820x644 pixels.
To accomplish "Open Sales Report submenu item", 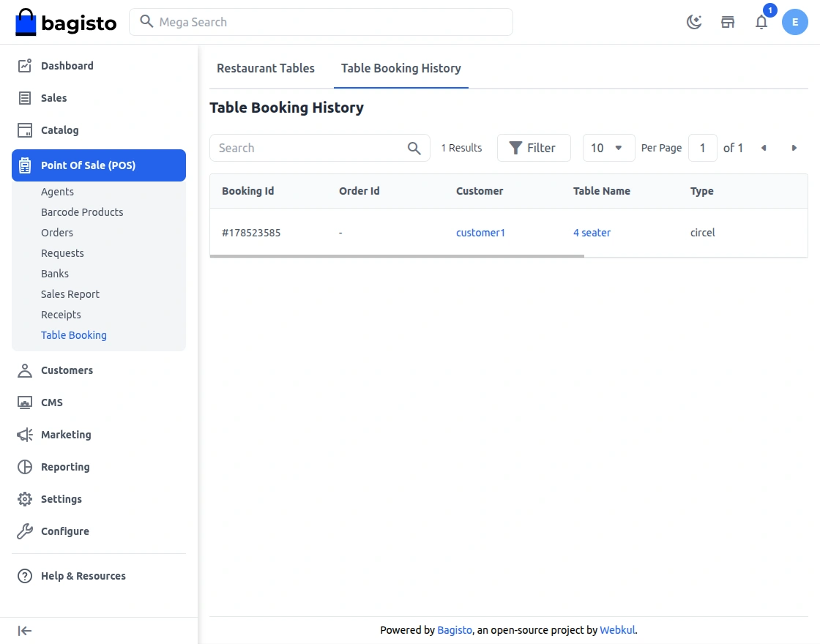I will point(70,293).
